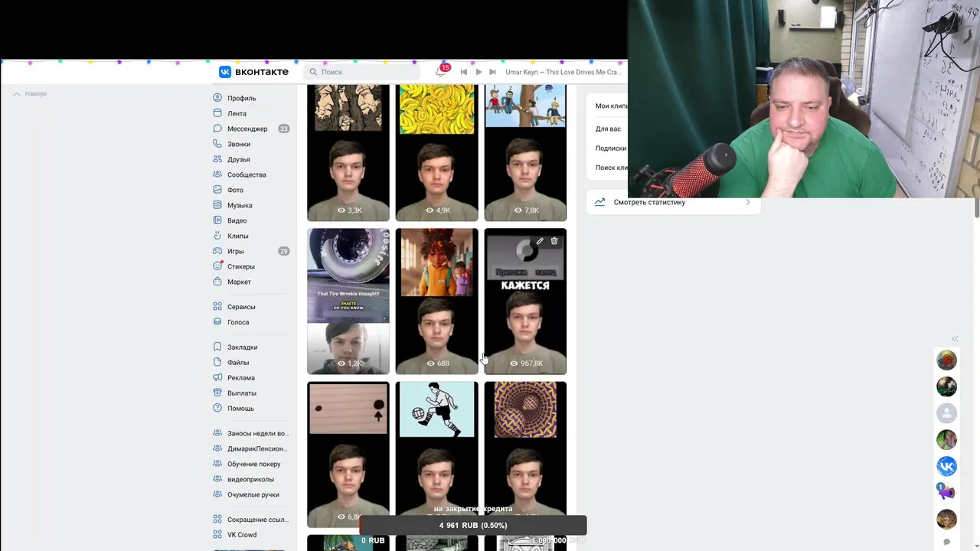980x551 pixels.
Task: Open Мессенджер in the sidebar
Action: click(x=247, y=129)
